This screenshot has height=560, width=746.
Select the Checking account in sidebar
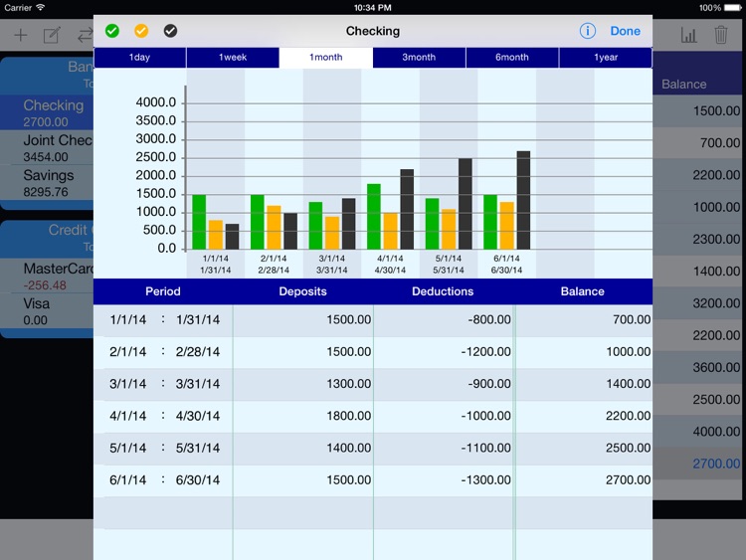click(47, 112)
